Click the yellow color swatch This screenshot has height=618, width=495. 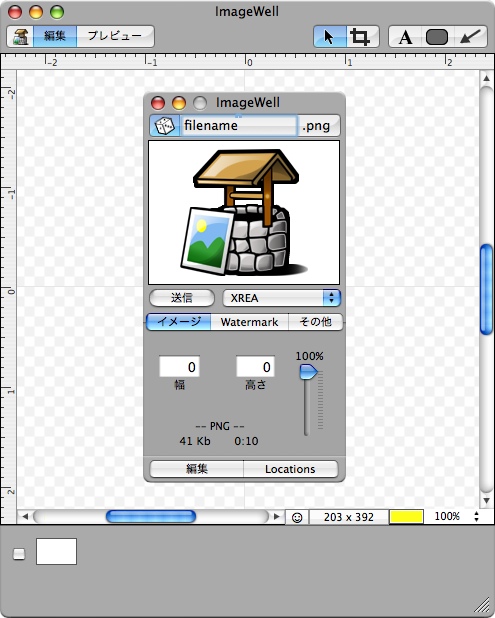click(406, 517)
